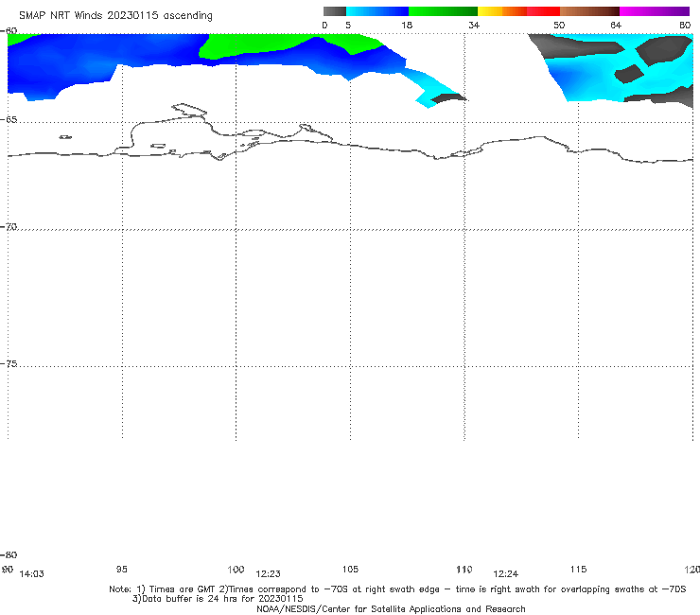Viewport: 700px width, 615px height.
Task: Click the brown 50-64 knot color segment
Action: (589, 11)
